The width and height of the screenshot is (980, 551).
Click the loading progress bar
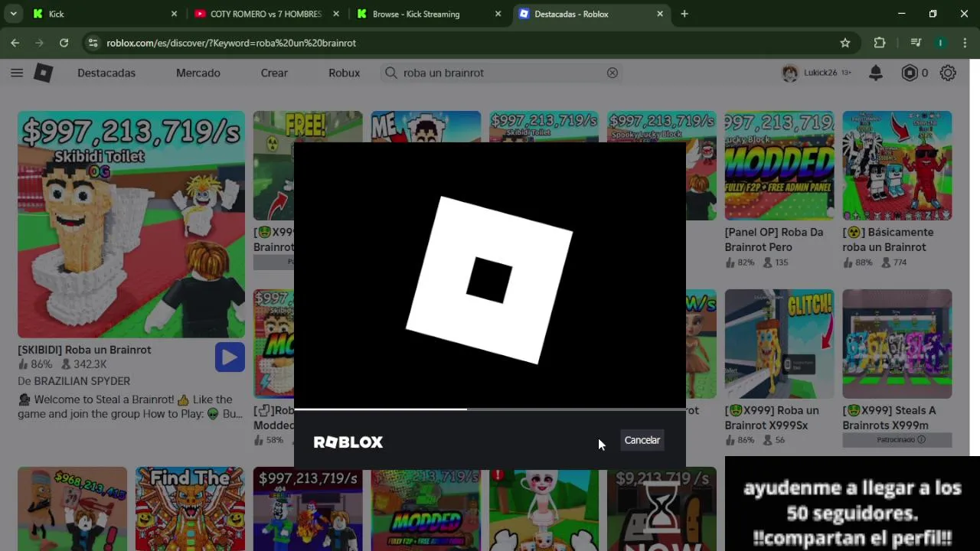490,409
